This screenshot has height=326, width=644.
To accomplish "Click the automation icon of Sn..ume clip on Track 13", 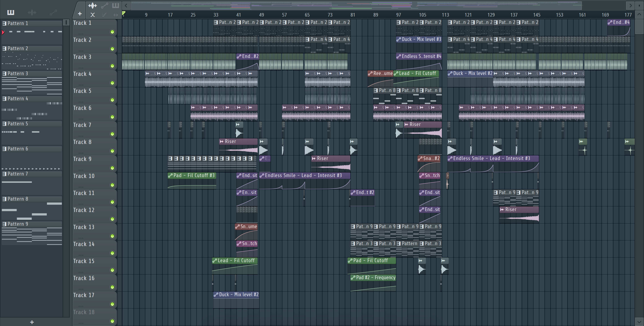I will 237,226.
